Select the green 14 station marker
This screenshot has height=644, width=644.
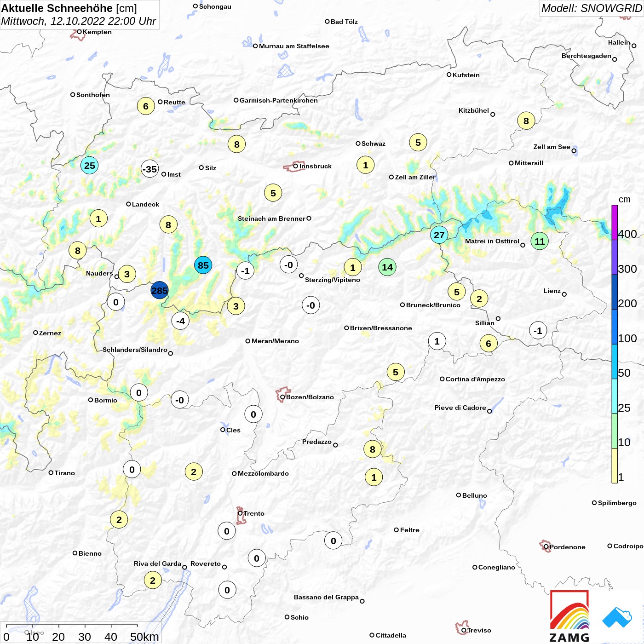(387, 267)
